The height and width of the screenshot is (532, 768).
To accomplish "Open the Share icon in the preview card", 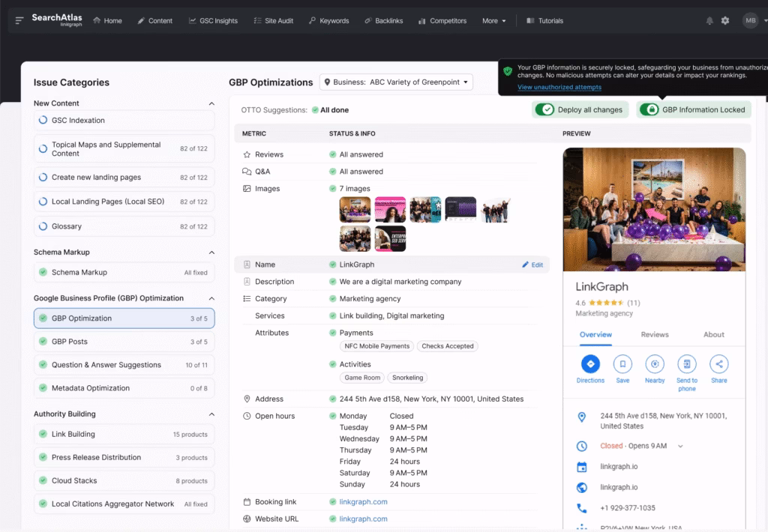I will (x=718, y=366).
